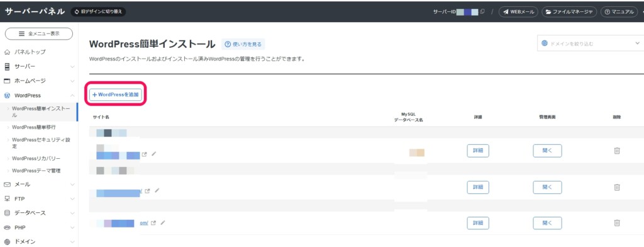This screenshot has height=247, width=644.
Task: Click 開く for the middle listed site
Action: [547, 187]
